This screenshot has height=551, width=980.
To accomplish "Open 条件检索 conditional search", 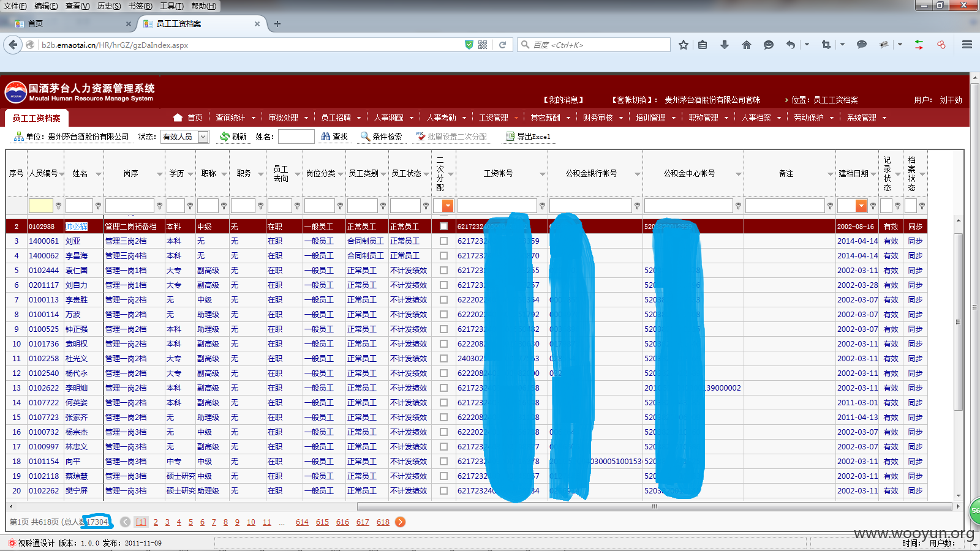I will pos(382,137).
